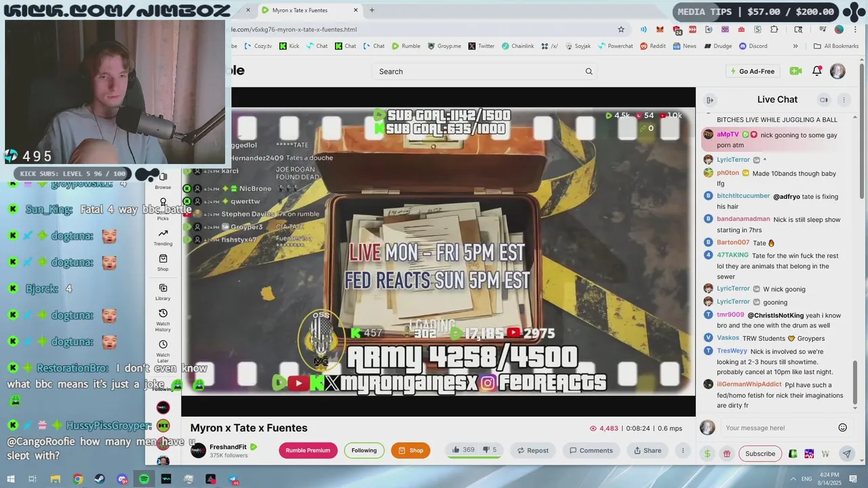868x488 pixels.
Task: Open the Cozy.tv bookmark
Action: tap(258, 46)
